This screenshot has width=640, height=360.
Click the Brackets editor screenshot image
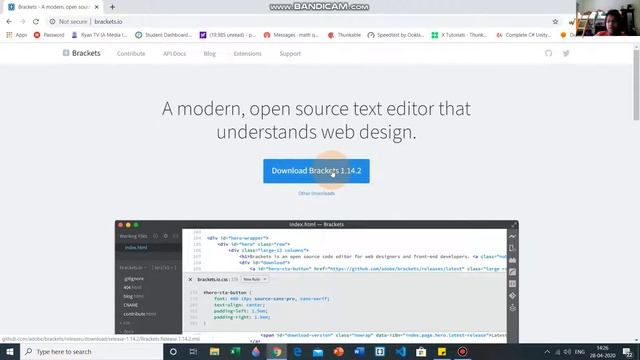tap(317, 282)
